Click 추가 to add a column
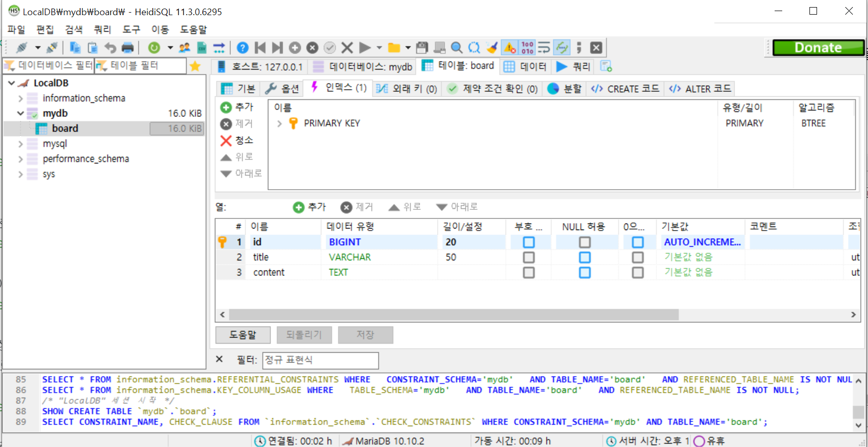The height and width of the screenshot is (447, 868). tap(310, 207)
